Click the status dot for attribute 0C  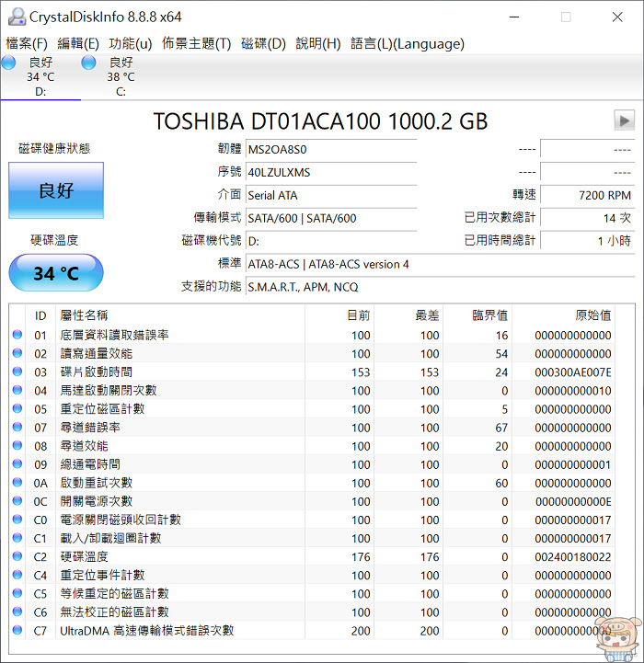17,501
